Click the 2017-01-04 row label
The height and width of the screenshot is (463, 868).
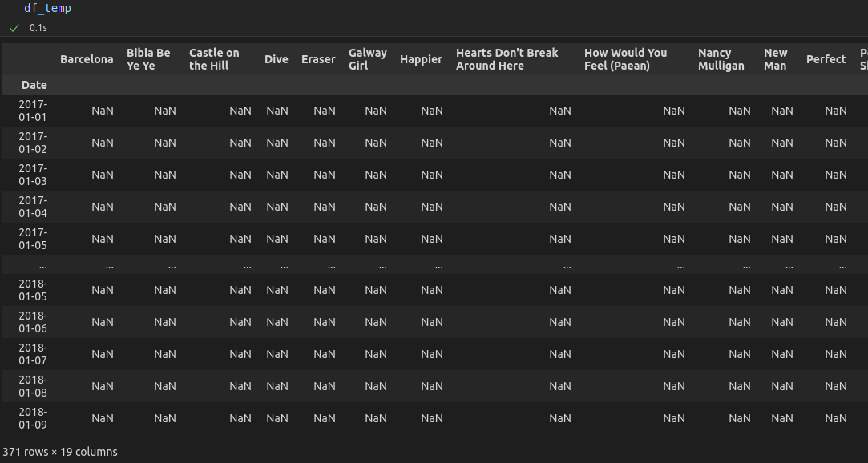(x=33, y=207)
